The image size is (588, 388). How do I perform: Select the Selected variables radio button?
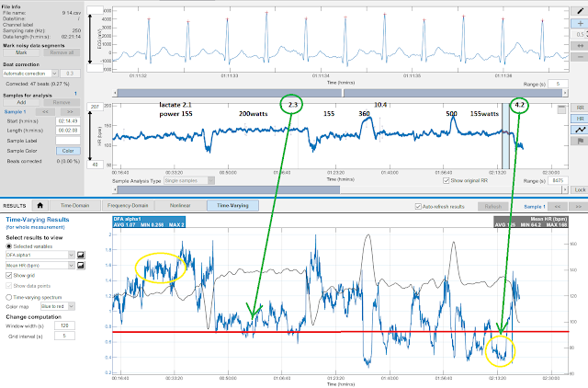point(8,246)
